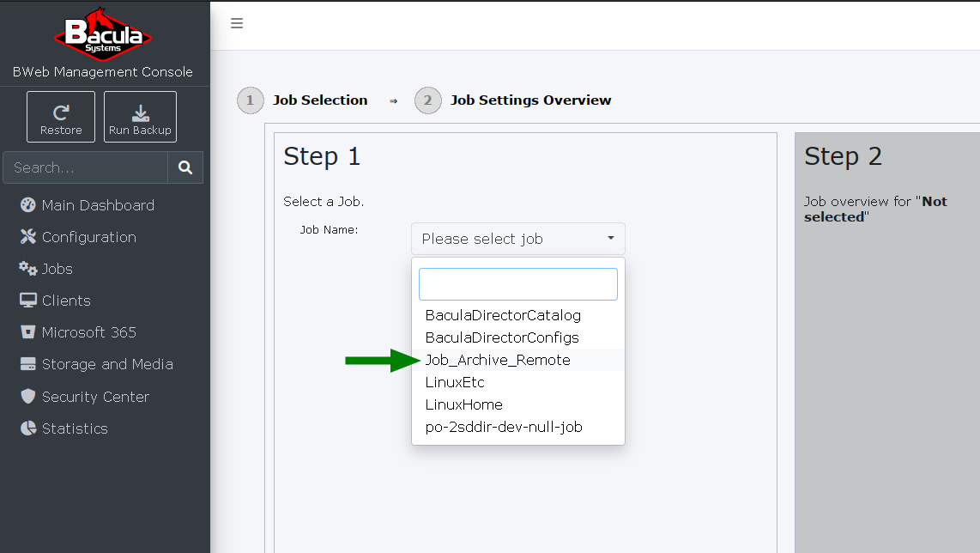Open Storage and Media section

[97, 364]
